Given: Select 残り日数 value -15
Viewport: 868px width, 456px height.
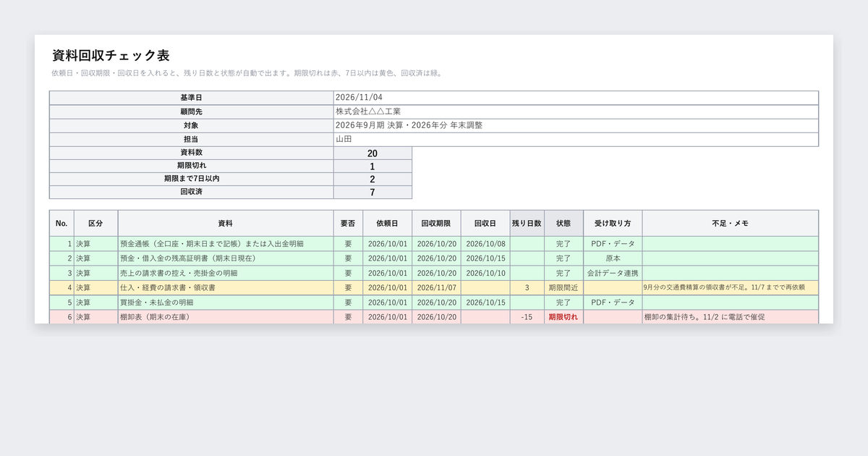Looking at the screenshot, I should [527, 317].
